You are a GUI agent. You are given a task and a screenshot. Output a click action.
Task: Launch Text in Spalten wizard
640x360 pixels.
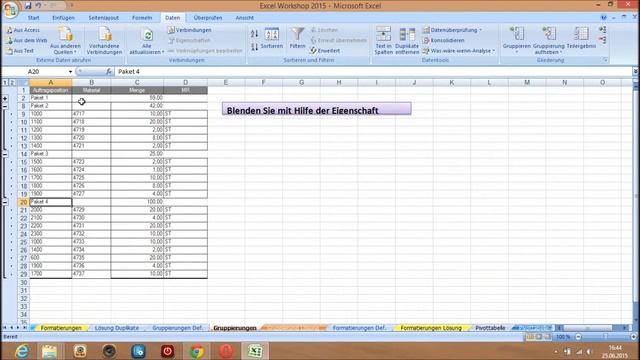pyautogui.click(x=383, y=41)
